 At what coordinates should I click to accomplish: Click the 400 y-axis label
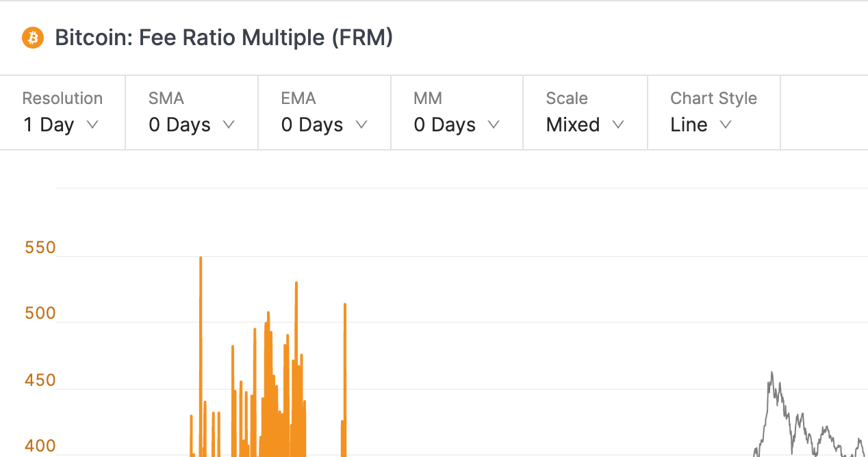click(40, 446)
